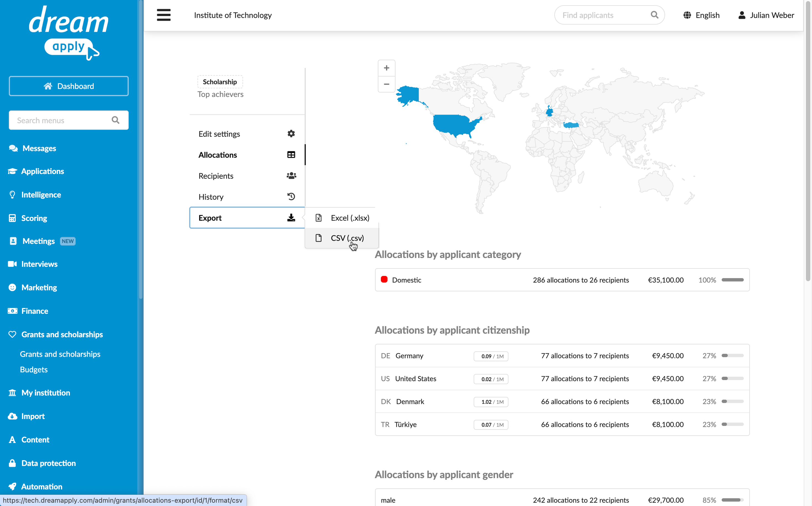Image resolution: width=812 pixels, height=506 pixels.
Task: Click the Domestic 100% progress bar
Action: (x=732, y=280)
